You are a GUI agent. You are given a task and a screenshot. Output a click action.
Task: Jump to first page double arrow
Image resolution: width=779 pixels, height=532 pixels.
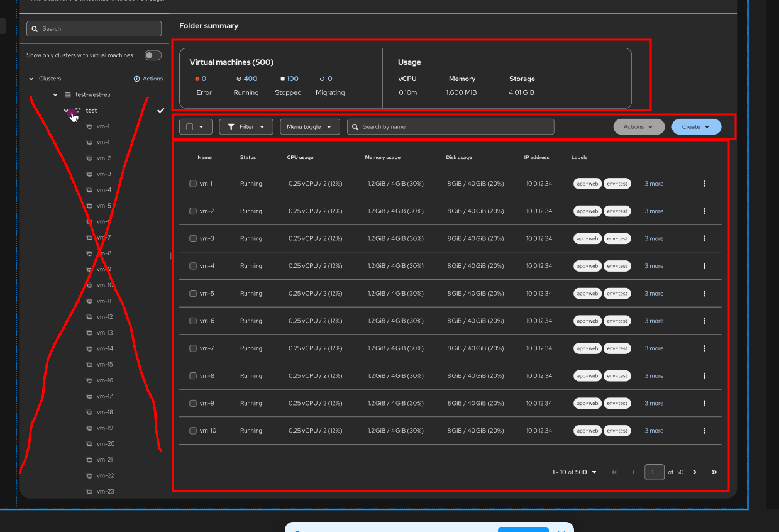pos(614,472)
